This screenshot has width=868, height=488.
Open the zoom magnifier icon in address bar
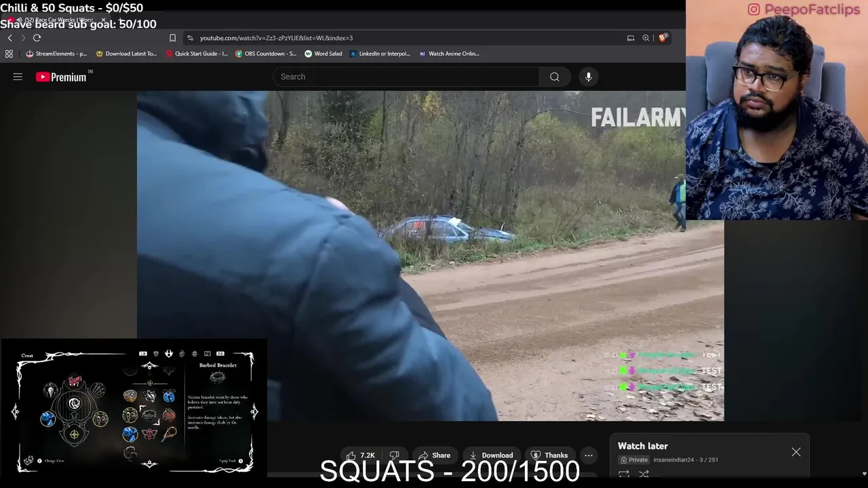tap(646, 38)
